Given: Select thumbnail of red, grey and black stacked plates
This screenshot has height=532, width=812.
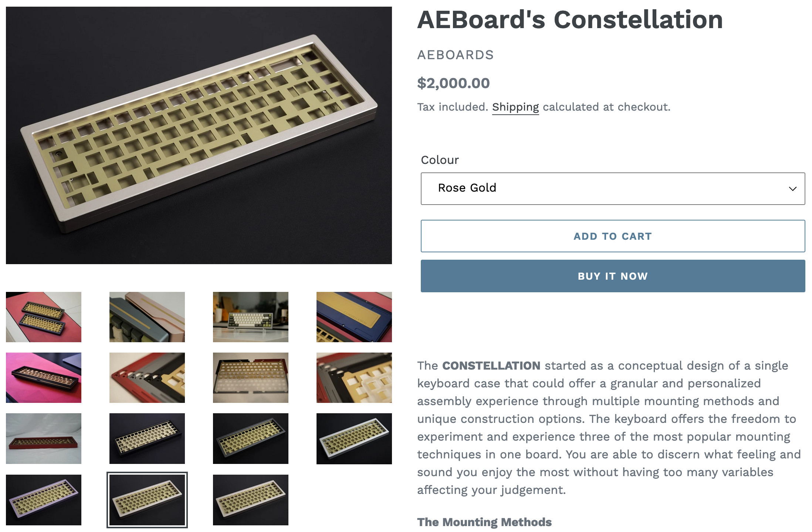Looking at the screenshot, I should point(147,378).
